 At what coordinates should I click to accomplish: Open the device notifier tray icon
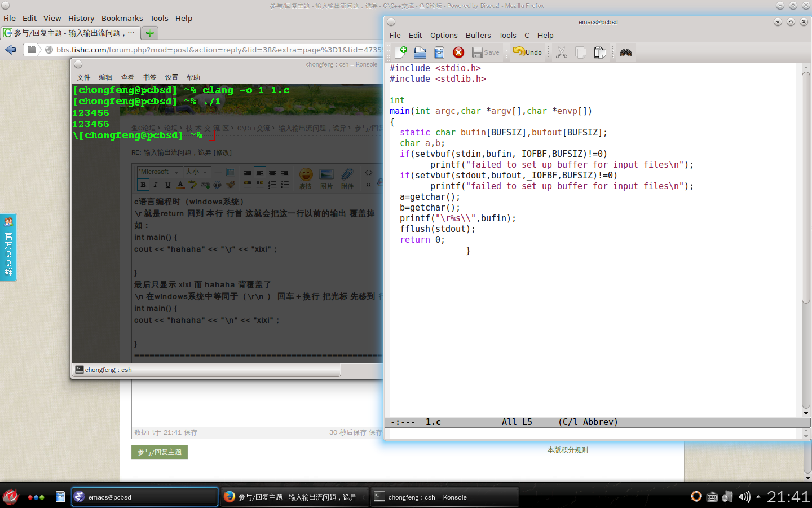coord(728,497)
